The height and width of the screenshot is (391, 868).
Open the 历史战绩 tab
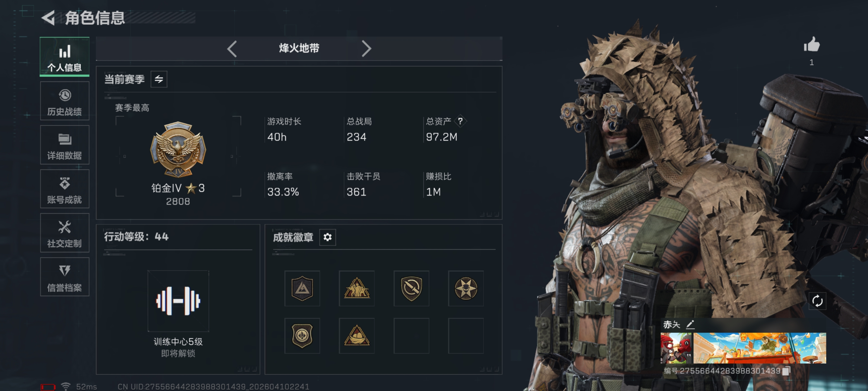[x=65, y=101]
